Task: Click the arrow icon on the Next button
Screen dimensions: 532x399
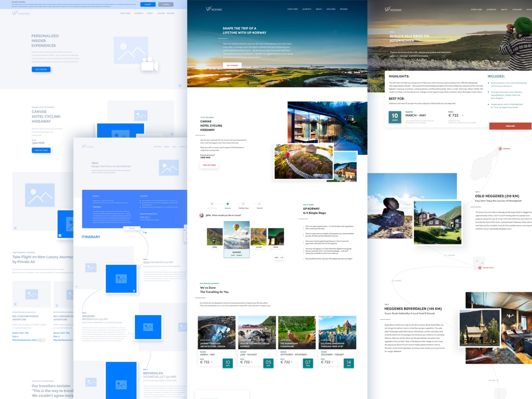Action: click(x=281, y=258)
